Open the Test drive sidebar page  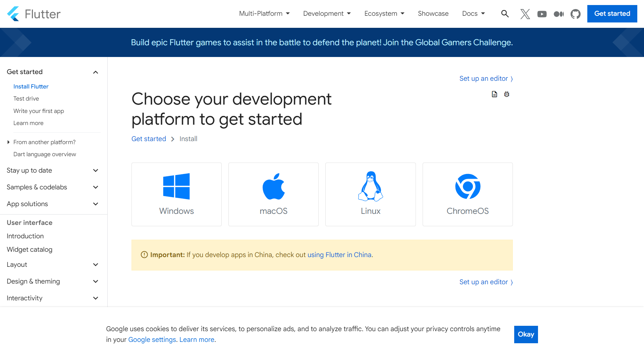(26, 99)
